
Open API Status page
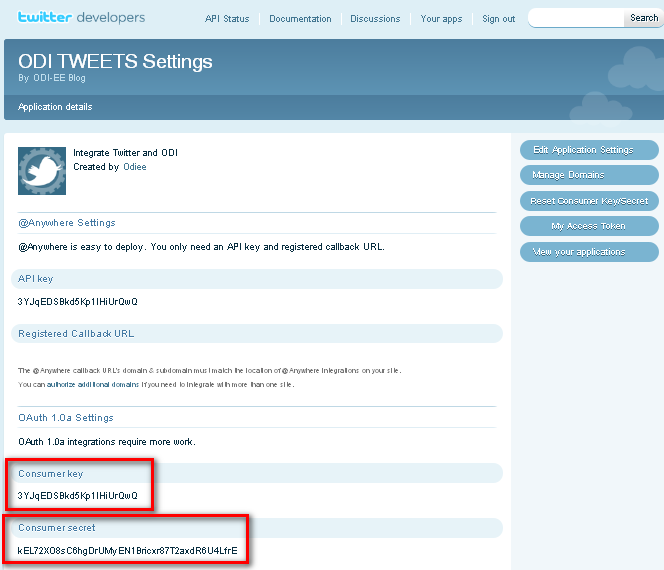tap(227, 19)
